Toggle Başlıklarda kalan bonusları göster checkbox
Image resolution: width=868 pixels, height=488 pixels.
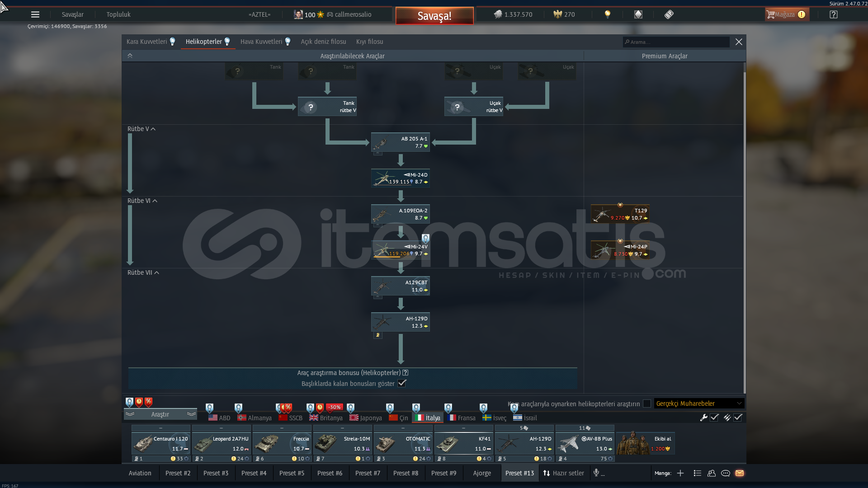402,383
